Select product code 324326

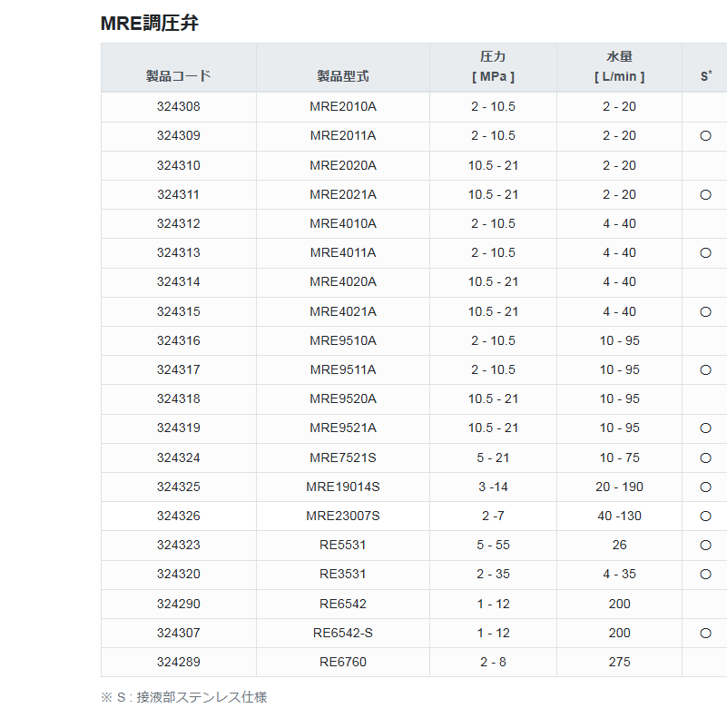pos(178,516)
